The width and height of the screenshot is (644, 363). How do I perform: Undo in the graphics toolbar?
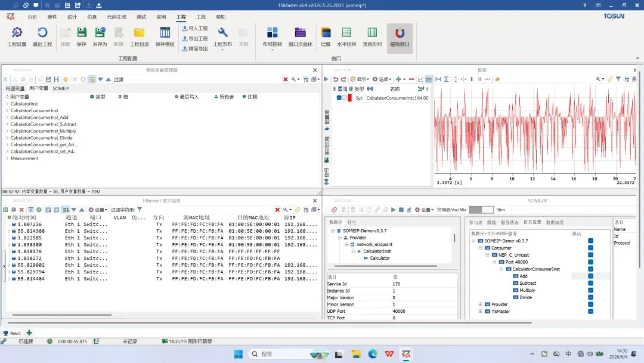(x=336, y=79)
